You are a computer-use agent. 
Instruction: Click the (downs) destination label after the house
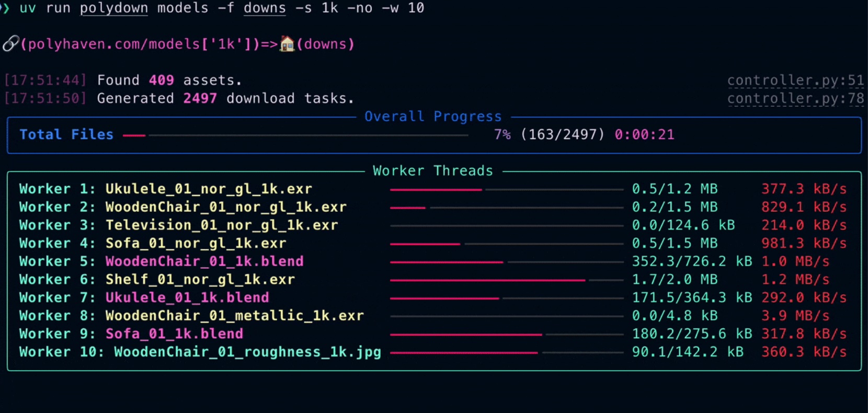[x=325, y=44]
